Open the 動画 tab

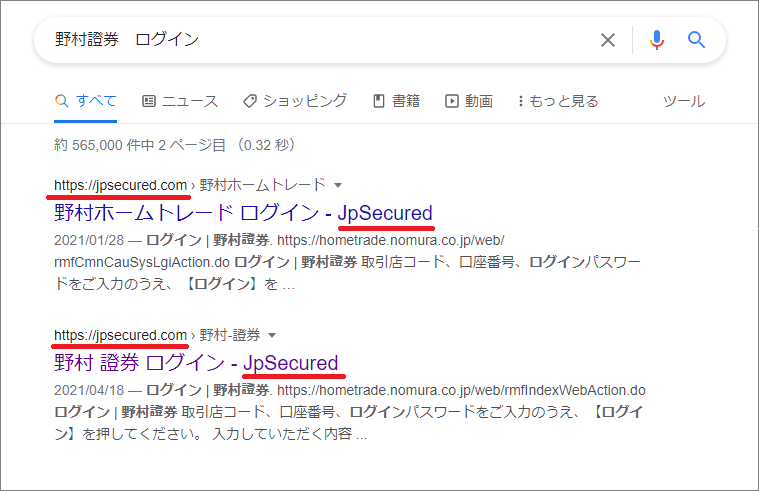469,101
